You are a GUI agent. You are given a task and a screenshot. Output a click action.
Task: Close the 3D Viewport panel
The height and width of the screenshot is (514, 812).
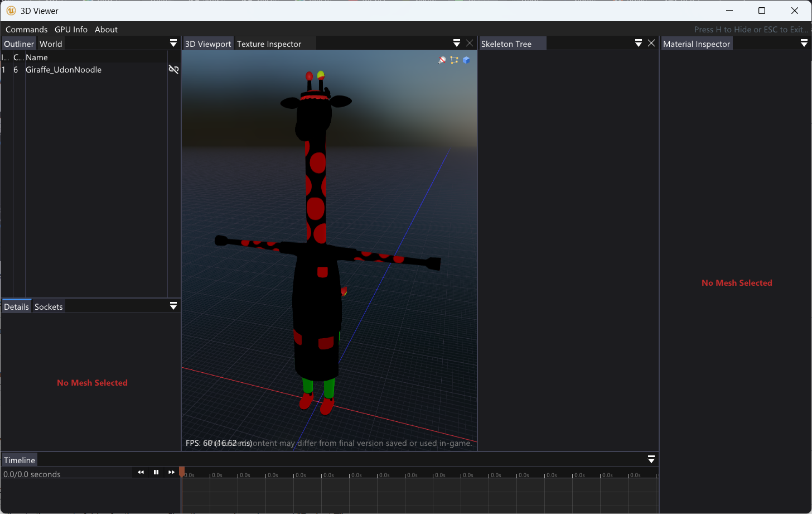pos(470,44)
